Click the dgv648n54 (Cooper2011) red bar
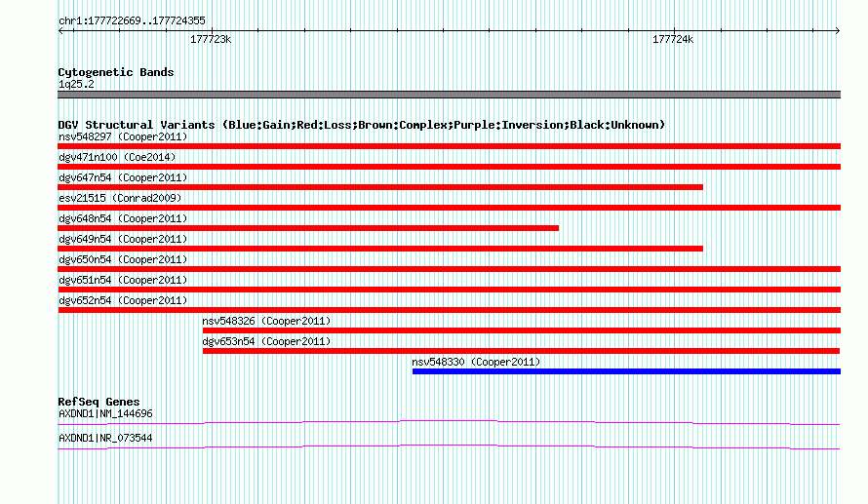The width and height of the screenshot is (868, 504). 308,228
